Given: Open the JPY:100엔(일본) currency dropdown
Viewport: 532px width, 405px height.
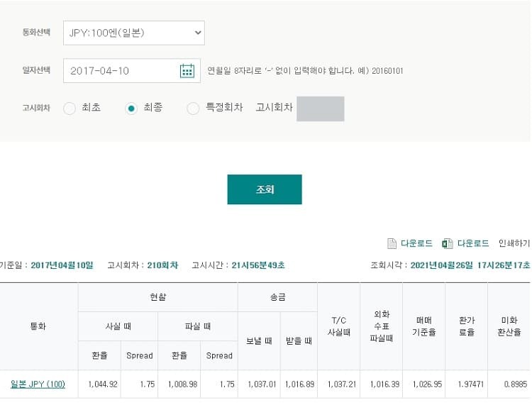Looking at the screenshot, I should point(134,33).
